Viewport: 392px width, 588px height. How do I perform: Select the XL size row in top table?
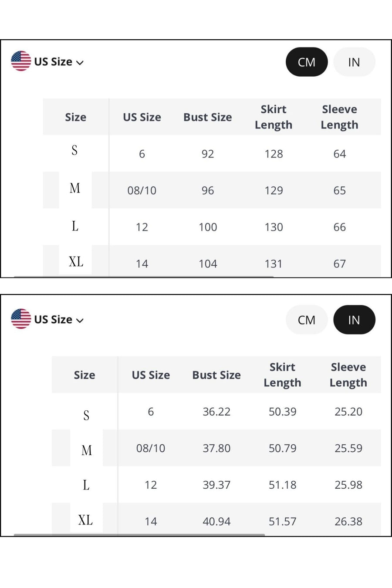212,261
